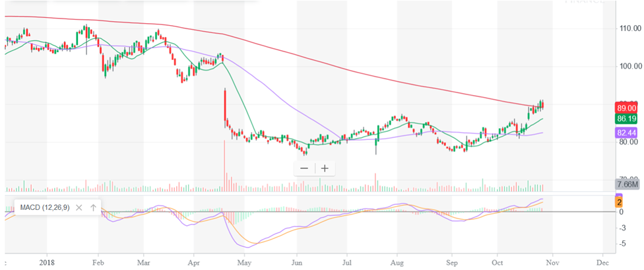Image resolution: width=644 pixels, height=270 pixels.
Task: Click the tall April volume spike bar
Action: click(x=225, y=165)
